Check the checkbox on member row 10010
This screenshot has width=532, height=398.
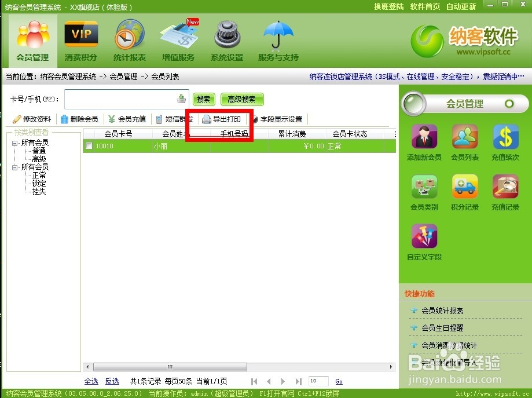click(x=89, y=146)
